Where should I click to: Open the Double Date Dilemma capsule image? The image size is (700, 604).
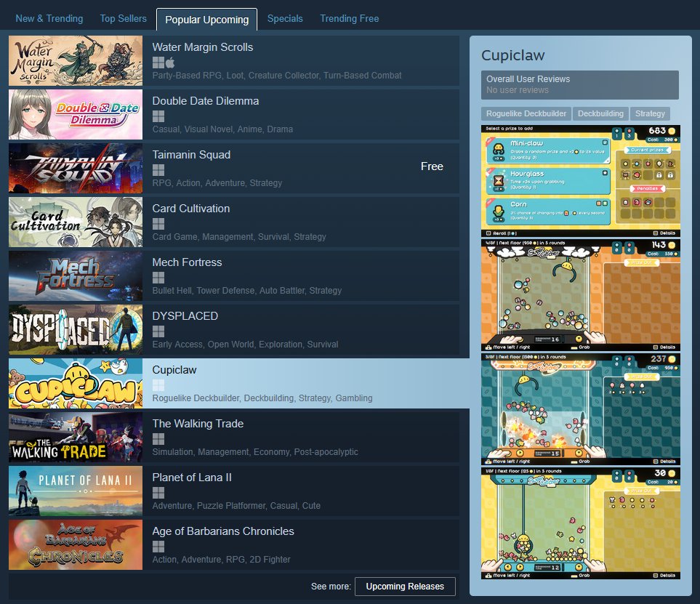(x=76, y=114)
